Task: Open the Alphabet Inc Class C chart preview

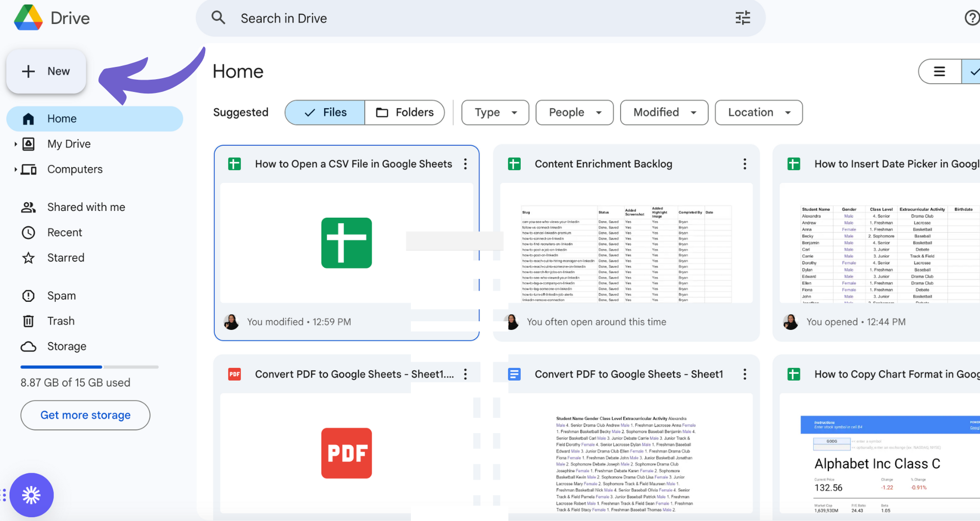Action: 880,453
